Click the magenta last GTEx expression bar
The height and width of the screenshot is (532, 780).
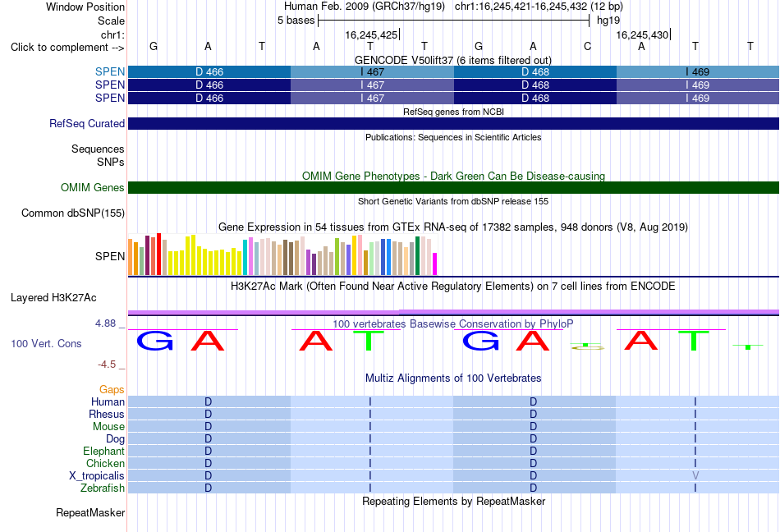point(435,264)
